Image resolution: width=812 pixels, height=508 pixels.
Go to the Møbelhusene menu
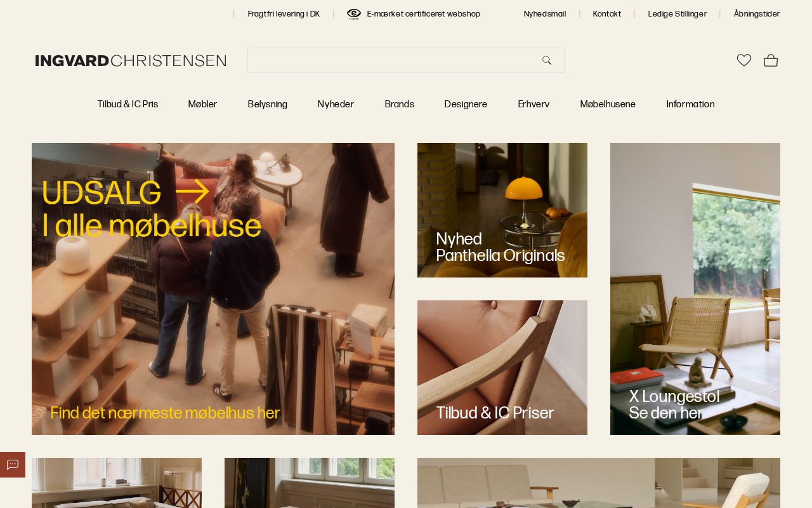coord(608,104)
